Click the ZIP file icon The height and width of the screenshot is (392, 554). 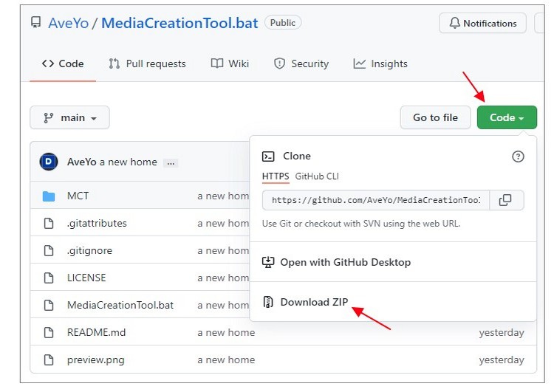(268, 302)
